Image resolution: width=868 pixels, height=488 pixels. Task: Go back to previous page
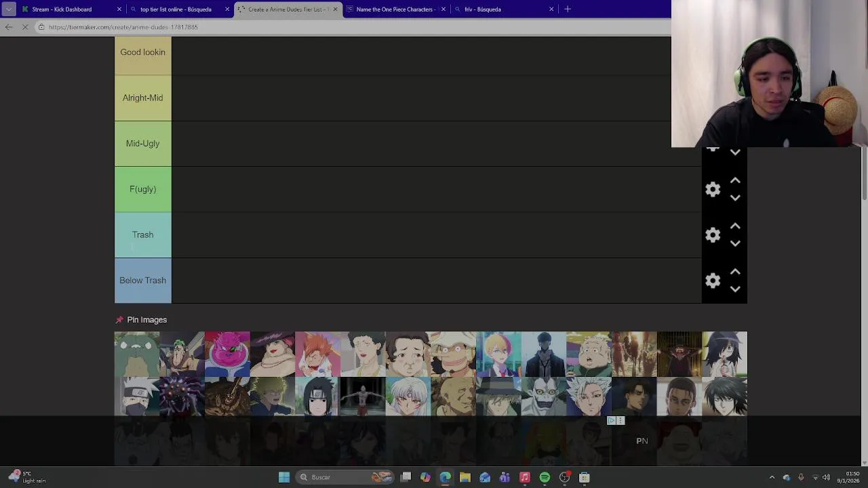point(9,27)
